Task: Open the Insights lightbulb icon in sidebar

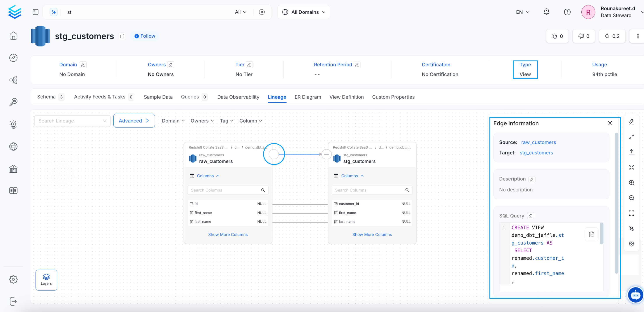Action: pyautogui.click(x=13, y=124)
